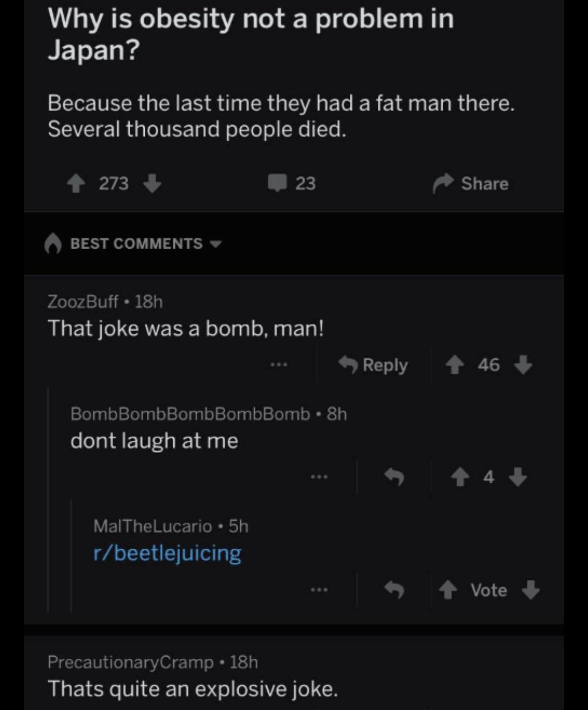Open BombBombBombBombBomb's profile

190,414
